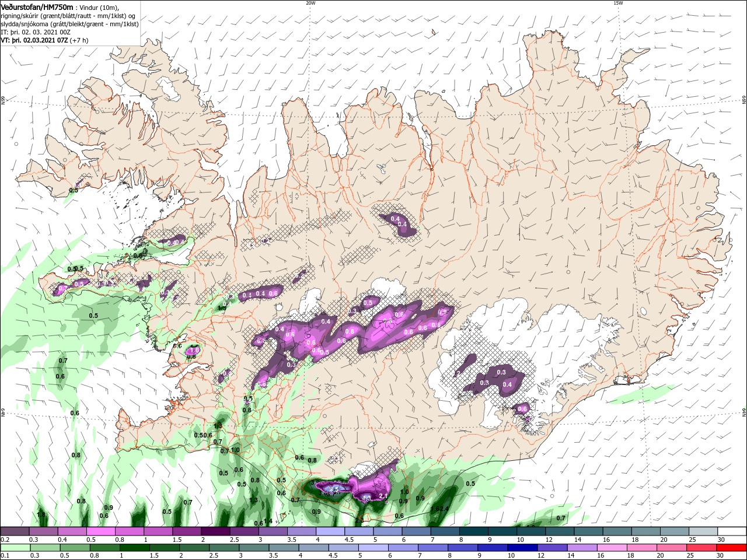Click the 'VT: þri. 02.03.2021 07Z' valid time
This screenshot has width=747, height=560.
[34, 41]
